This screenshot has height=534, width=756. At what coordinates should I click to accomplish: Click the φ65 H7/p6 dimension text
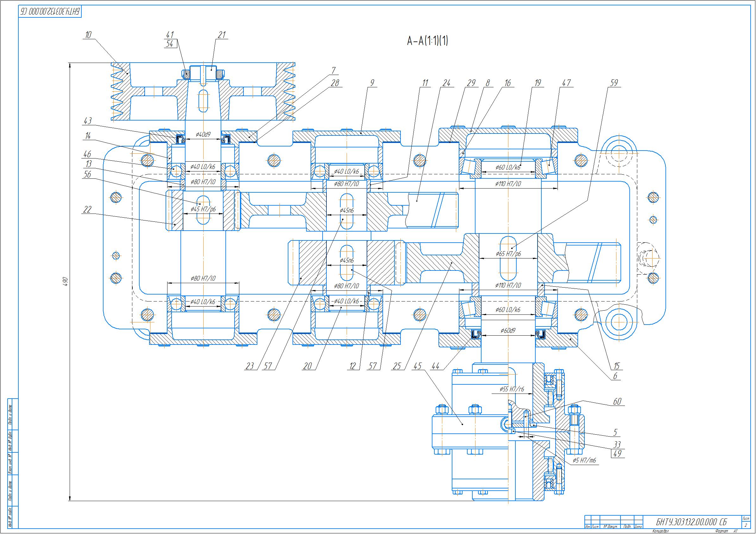(x=508, y=254)
